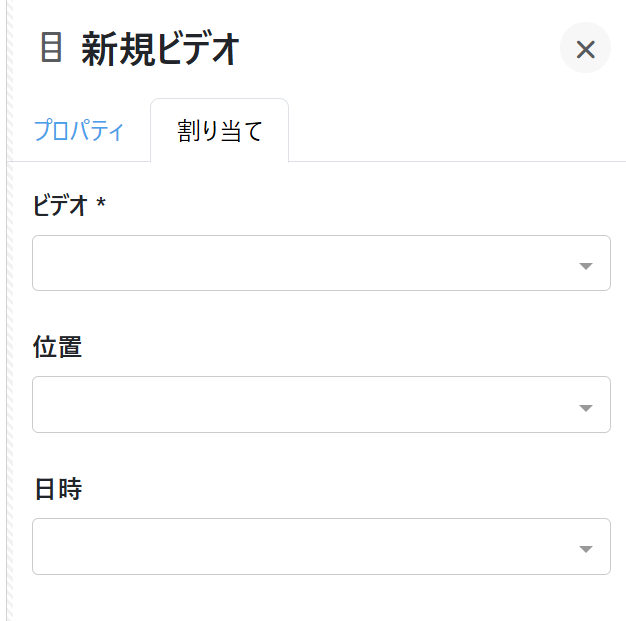626x621 pixels.
Task: Switch to the プロパティ tab
Action: coord(79,131)
